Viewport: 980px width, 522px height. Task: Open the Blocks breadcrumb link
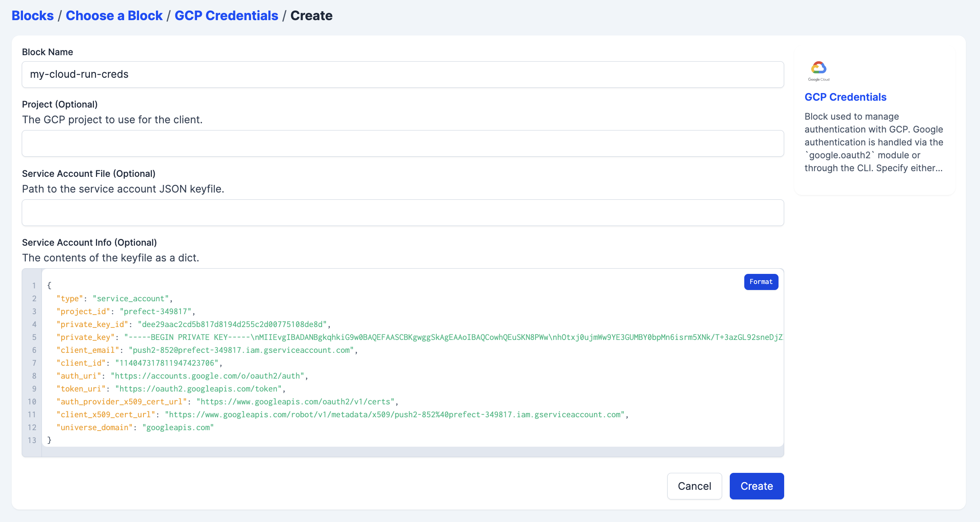click(33, 15)
